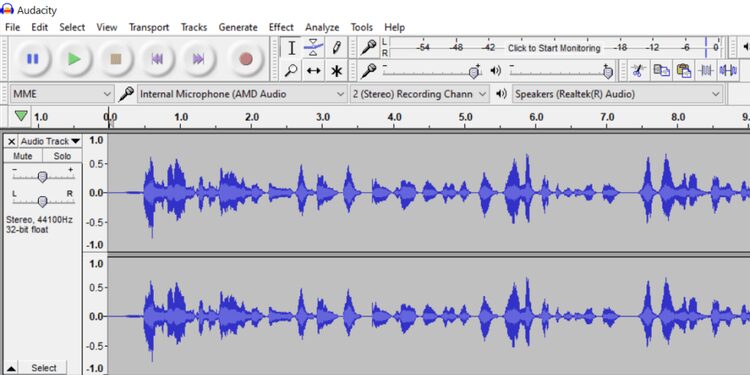The width and height of the screenshot is (750, 375).
Task: Click the Silence audio icon
Action: (x=728, y=71)
